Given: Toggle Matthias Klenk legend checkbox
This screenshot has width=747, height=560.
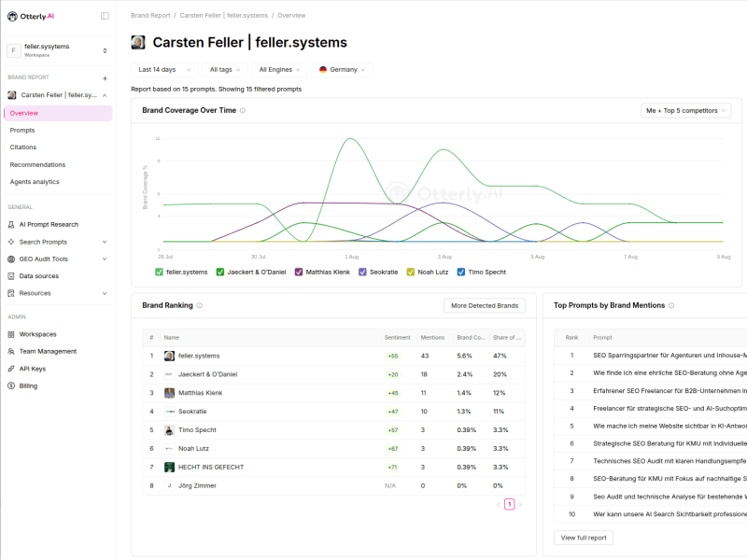Looking at the screenshot, I should (299, 272).
